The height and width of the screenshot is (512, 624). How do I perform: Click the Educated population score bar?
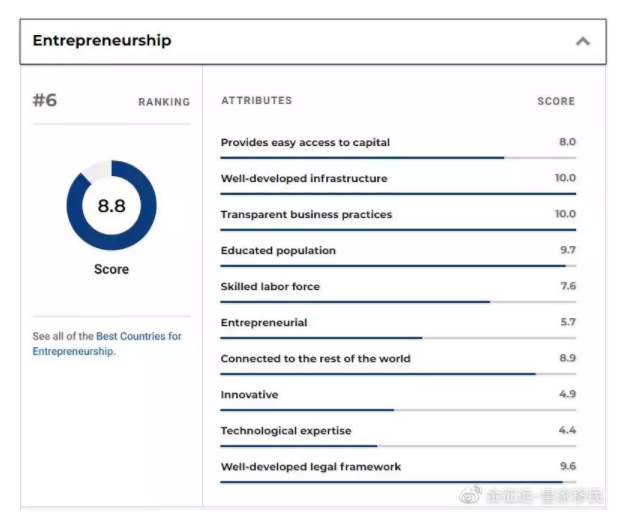pyautogui.click(x=398, y=266)
